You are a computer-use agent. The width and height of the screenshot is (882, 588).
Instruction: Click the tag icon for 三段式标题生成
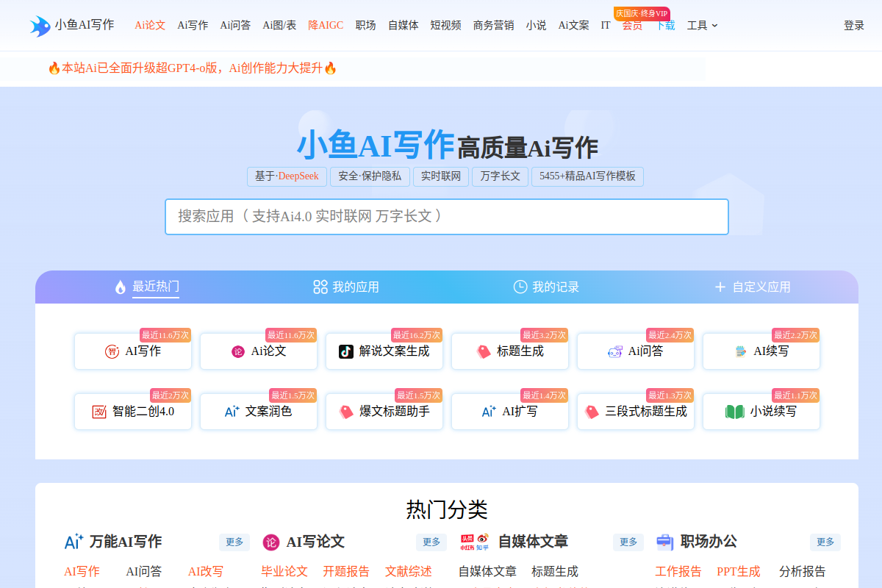[592, 412]
